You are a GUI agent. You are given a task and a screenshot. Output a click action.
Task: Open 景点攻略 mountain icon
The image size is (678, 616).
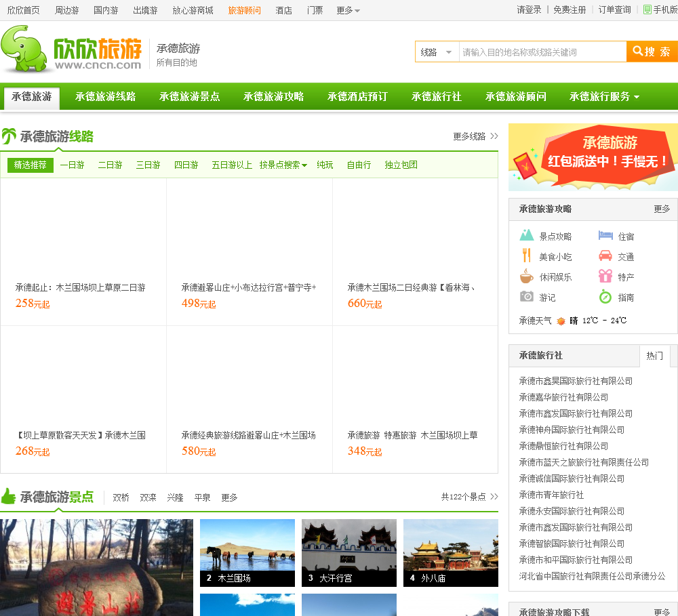coord(526,235)
